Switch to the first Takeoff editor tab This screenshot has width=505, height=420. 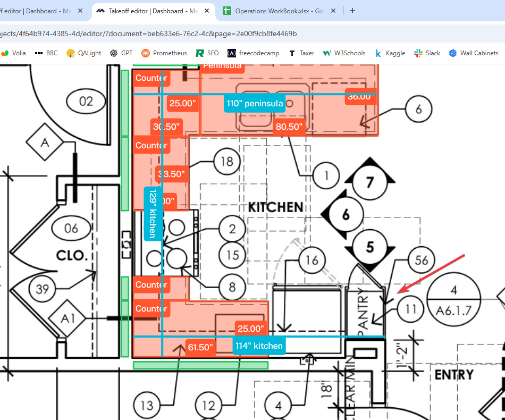click(37, 11)
